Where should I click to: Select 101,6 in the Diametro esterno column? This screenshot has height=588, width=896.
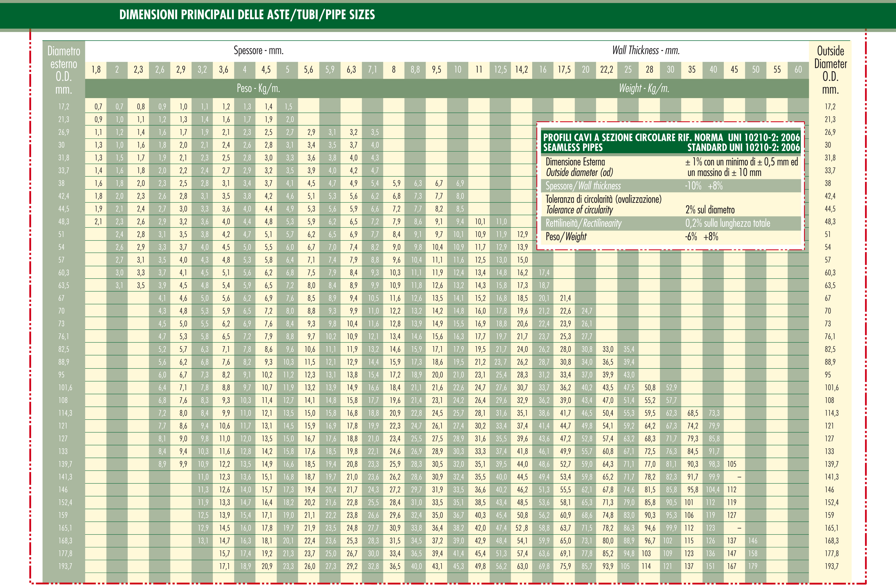(65, 387)
